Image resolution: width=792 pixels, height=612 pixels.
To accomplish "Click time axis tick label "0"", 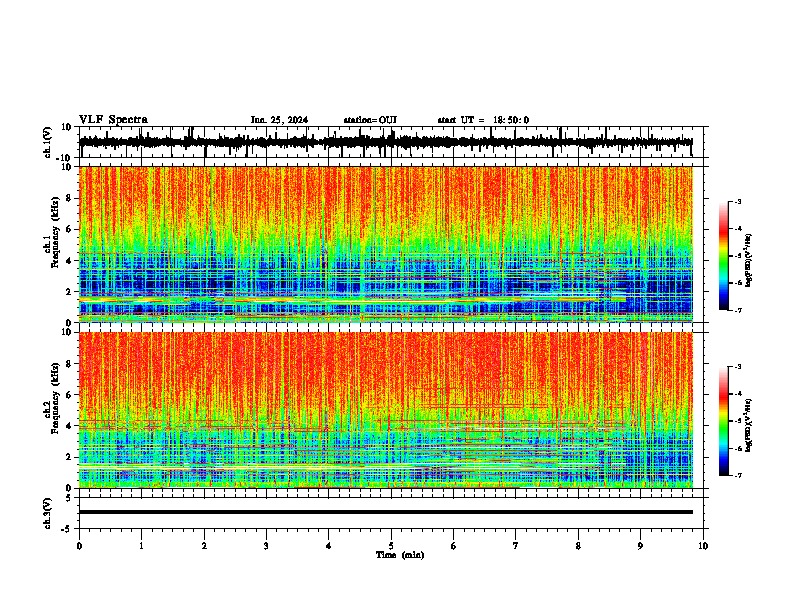I will pos(79,546).
